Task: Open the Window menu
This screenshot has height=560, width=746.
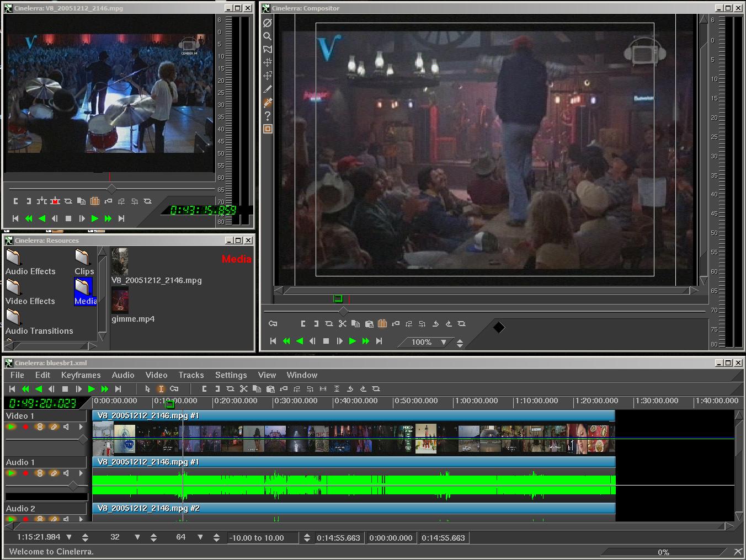Action: coord(302,375)
